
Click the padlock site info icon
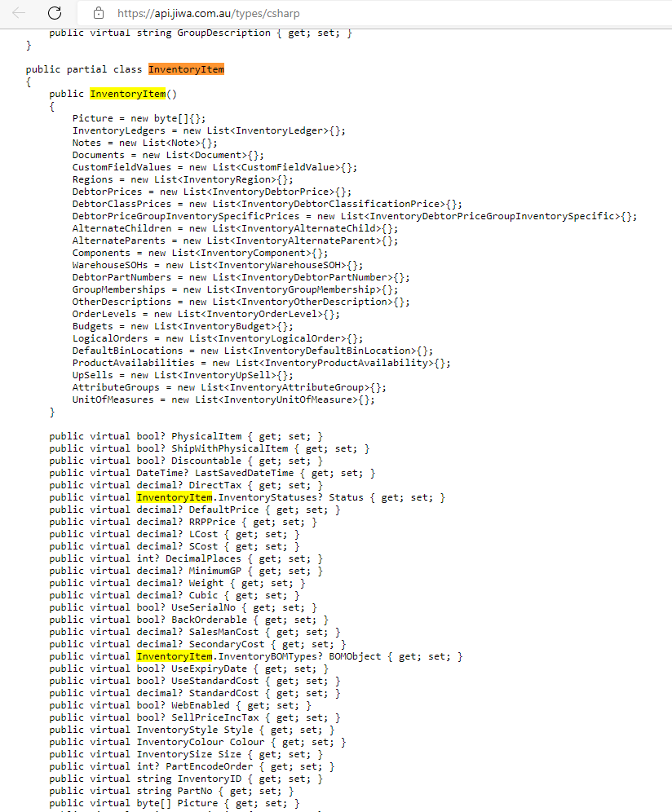click(99, 13)
